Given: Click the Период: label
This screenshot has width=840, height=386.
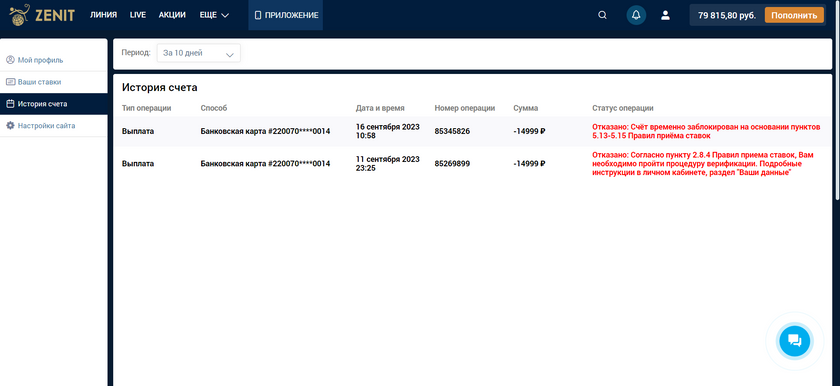Looking at the screenshot, I should (x=136, y=53).
